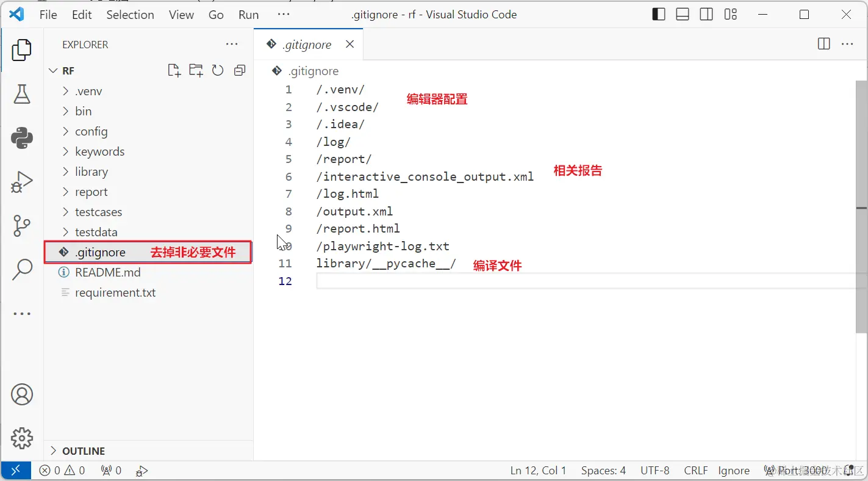
Task: Open the Testing flask icon view
Action: (x=22, y=93)
